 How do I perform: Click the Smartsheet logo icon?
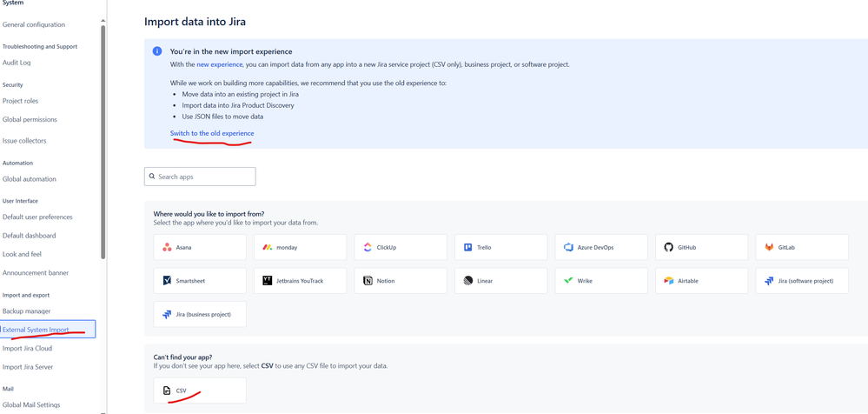tap(167, 281)
